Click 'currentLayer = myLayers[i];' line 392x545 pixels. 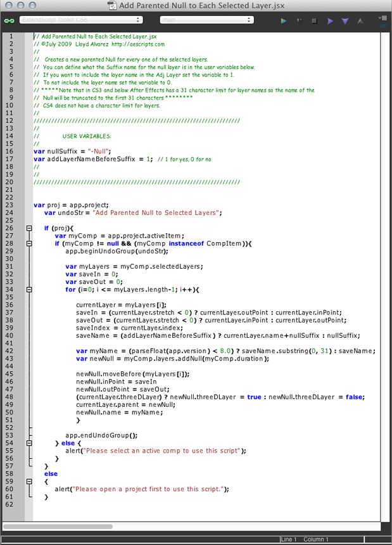pyautogui.click(x=121, y=305)
